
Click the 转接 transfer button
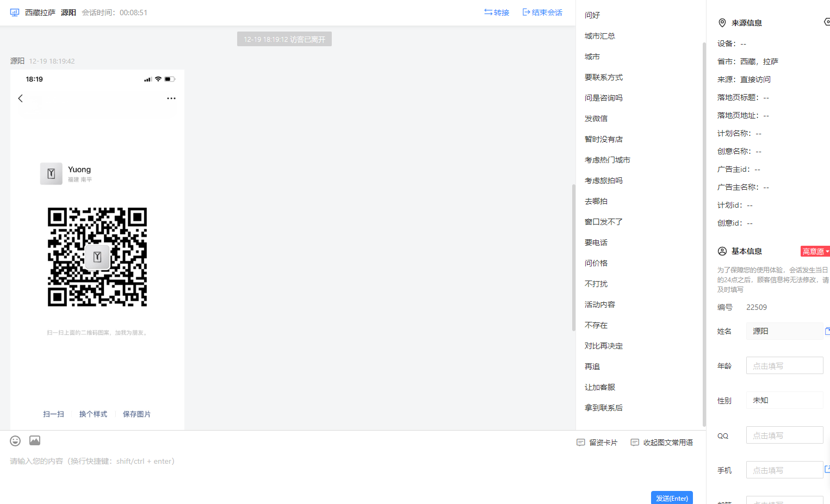click(x=497, y=13)
